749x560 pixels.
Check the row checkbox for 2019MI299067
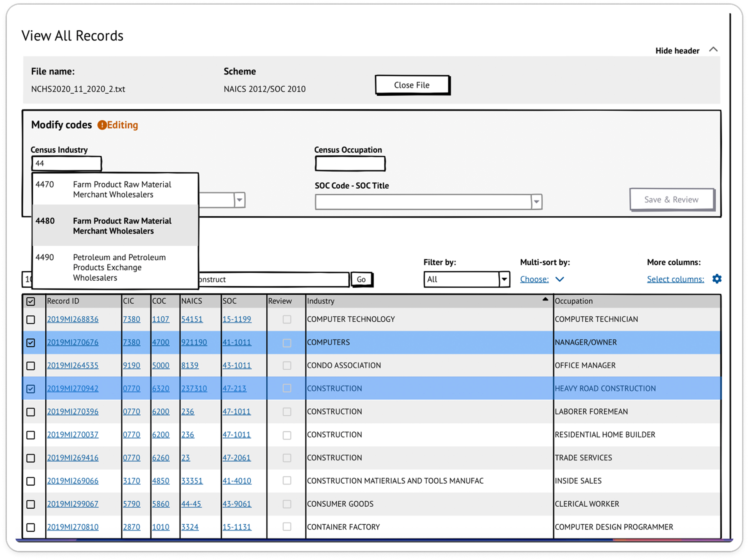[30, 504]
